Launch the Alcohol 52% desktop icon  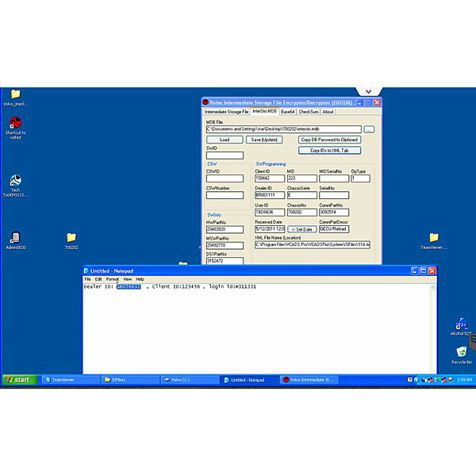coord(462,324)
